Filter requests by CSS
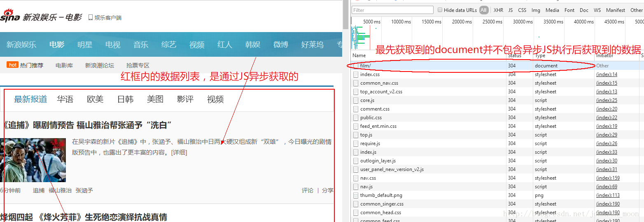Screen dimensions: 644x222 pos(522,10)
